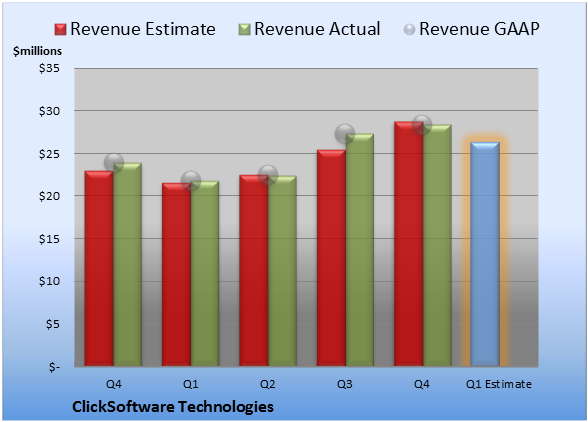Select the 'Revenue Actual' legend label
Screen dimensions: 588x422
[x=317, y=29]
